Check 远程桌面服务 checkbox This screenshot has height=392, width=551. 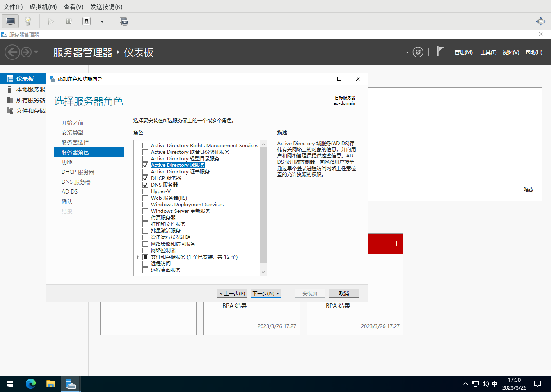coord(145,270)
